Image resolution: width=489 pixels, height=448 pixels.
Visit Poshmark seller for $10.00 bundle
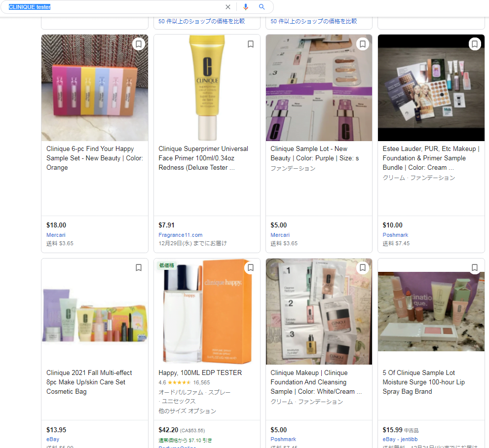[395, 235]
